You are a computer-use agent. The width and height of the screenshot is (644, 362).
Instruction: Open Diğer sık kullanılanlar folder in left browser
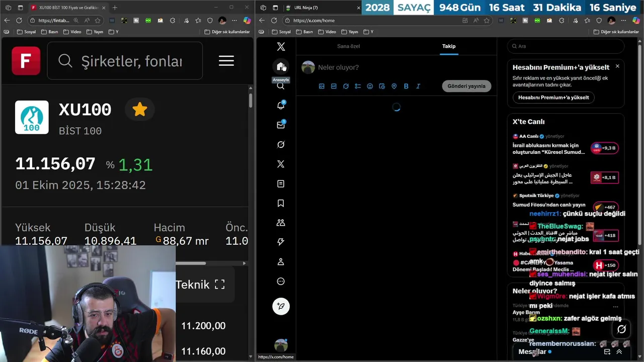(227, 32)
